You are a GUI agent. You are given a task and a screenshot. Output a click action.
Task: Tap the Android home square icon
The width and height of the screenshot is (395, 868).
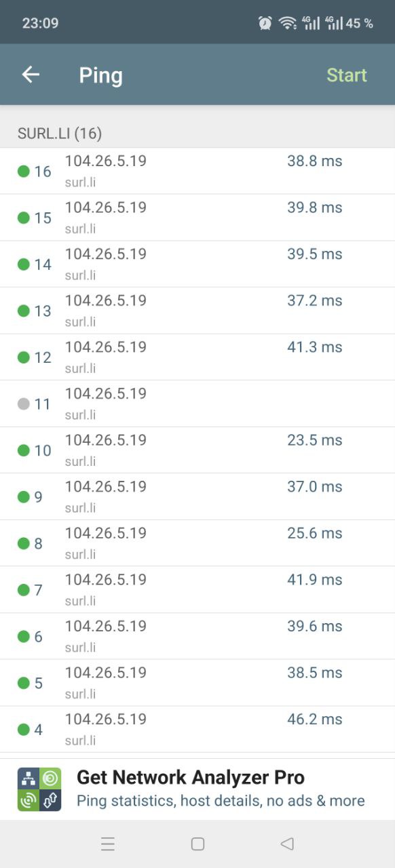tap(197, 844)
